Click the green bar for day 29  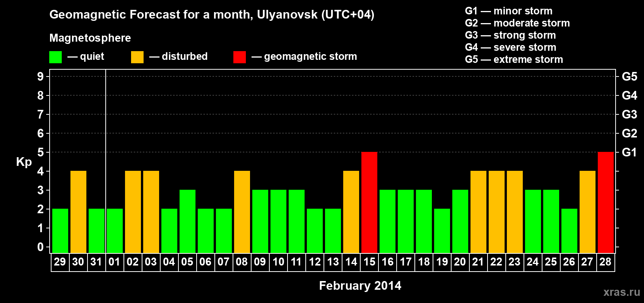(x=60, y=231)
